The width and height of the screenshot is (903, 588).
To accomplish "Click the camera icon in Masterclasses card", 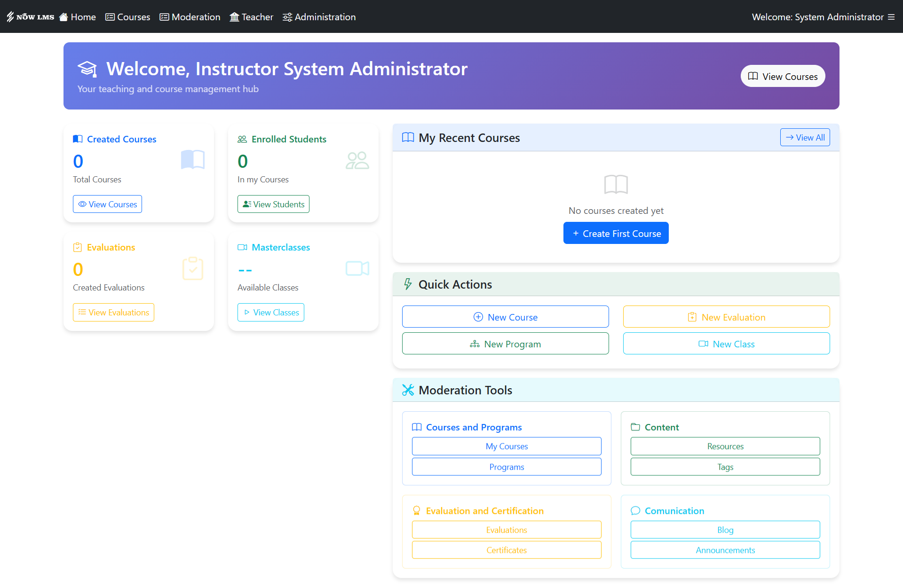I will [x=357, y=268].
